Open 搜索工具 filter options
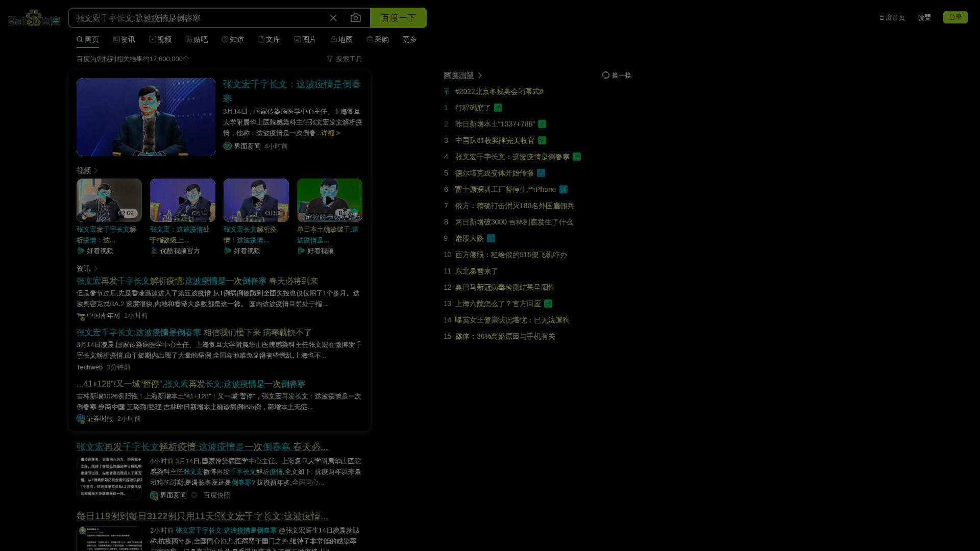This screenshot has width=980, height=551. [x=345, y=59]
